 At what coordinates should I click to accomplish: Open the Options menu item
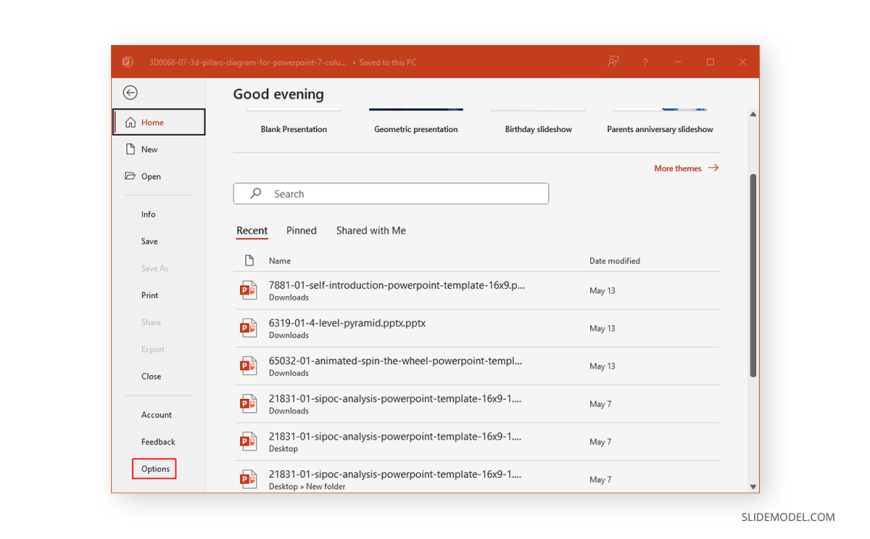click(x=155, y=469)
